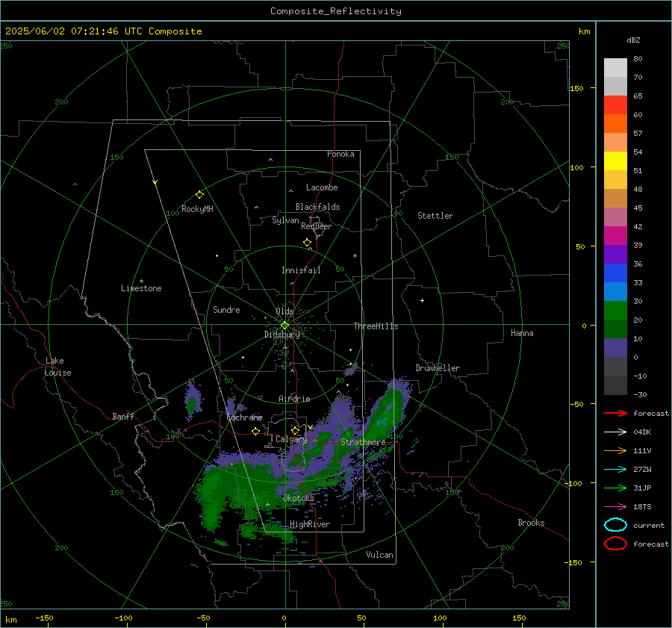Pick the light blue swatch between 33 and 30
Image resolution: width=672 pixels, height=628 pixels.
coord(615,291)
